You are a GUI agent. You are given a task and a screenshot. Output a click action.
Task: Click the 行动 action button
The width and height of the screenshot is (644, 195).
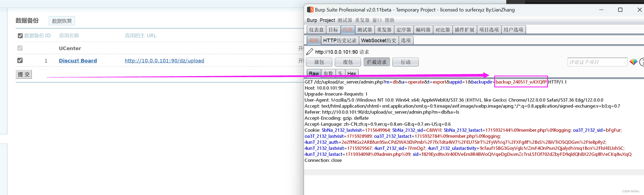406,62
